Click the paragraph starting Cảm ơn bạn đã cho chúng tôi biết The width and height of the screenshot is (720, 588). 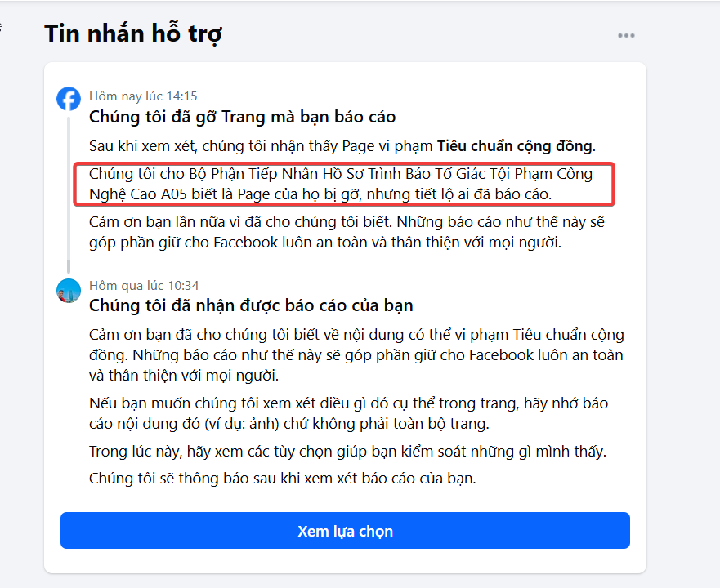coord(356,354)
